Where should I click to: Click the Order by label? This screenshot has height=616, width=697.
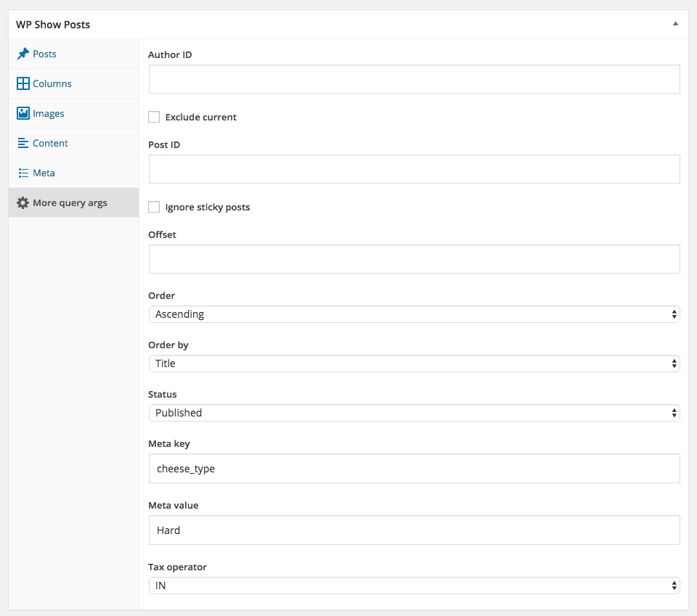[168, 345]
